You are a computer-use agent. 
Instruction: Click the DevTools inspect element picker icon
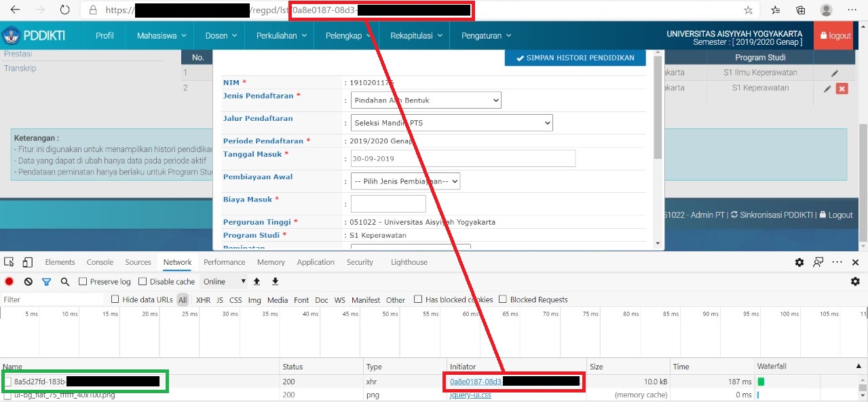[10, 262]
